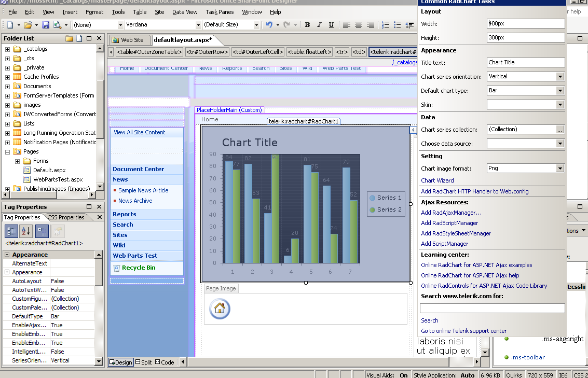Show set properties on top

click(x=42, y=231)
